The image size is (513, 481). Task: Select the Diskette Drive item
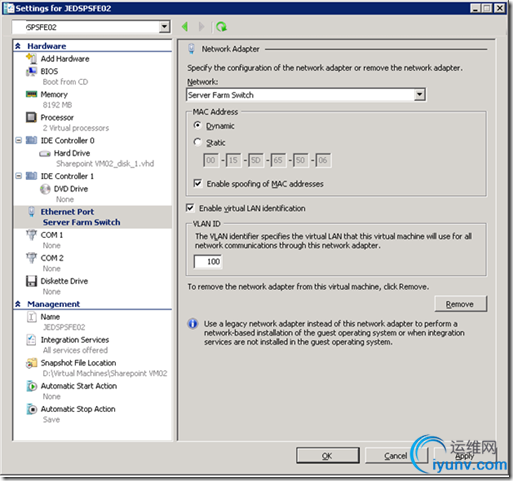[64, 281]
